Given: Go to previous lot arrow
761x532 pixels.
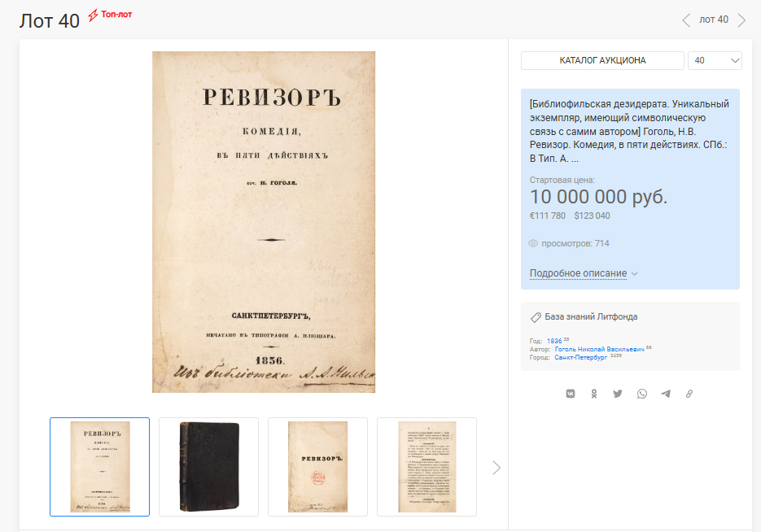Looking at the screenshot, I should 686,20.
